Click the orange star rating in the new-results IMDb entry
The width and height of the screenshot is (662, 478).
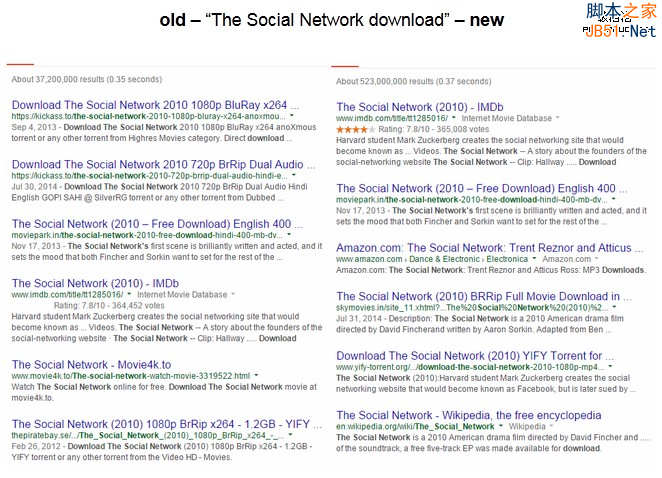point(355,129)
